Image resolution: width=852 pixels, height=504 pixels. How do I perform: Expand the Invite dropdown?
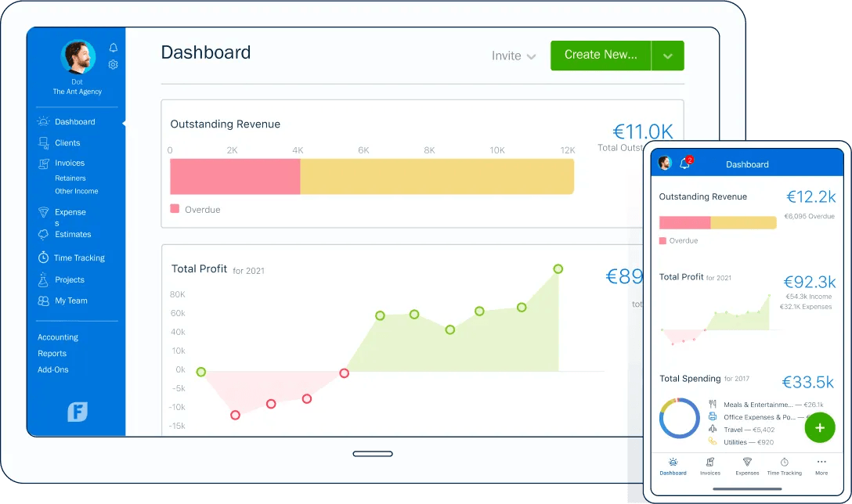tap(514, 56)
